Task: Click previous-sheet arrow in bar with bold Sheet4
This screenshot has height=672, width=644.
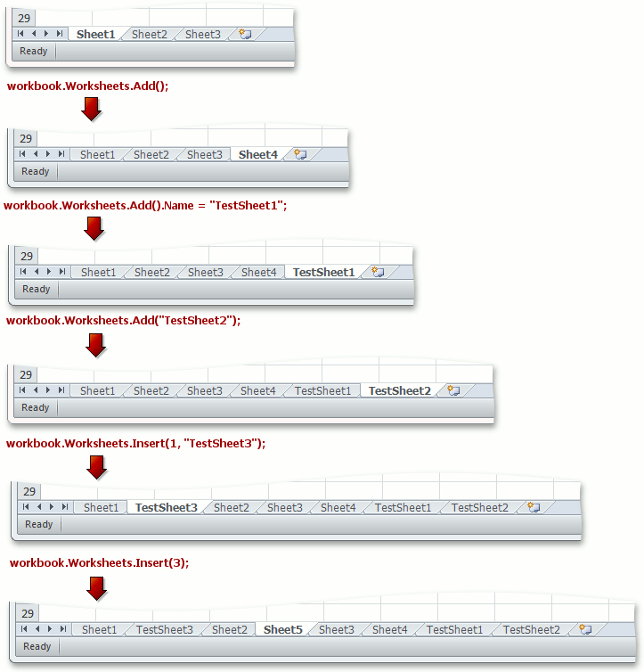Action: tap(36, 154)
